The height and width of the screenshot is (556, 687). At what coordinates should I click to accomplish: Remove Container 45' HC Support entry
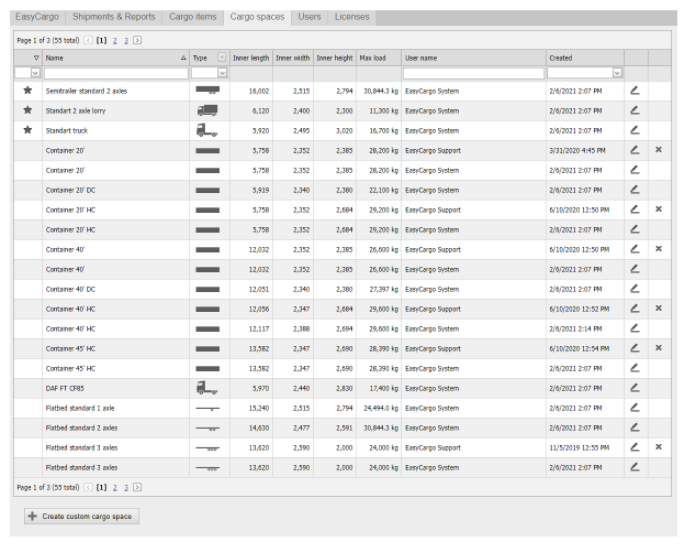(658, 348)
